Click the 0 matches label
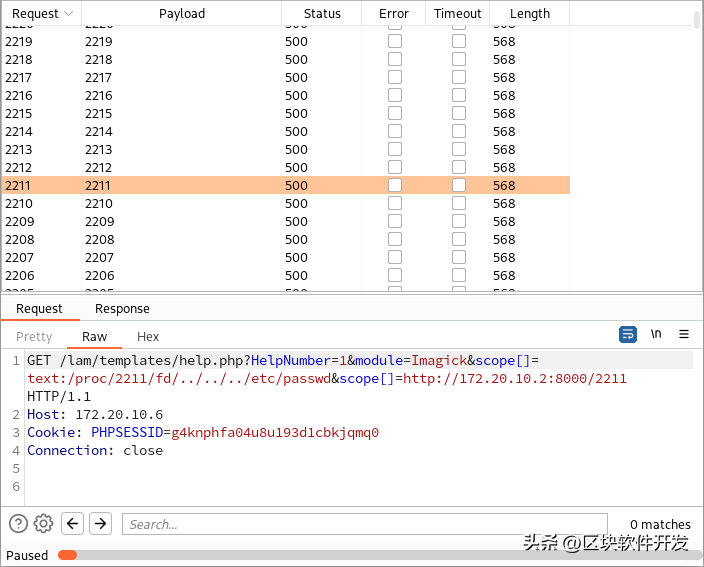Image resolution: width=704 pixels, height=567 pixels. 660,524
